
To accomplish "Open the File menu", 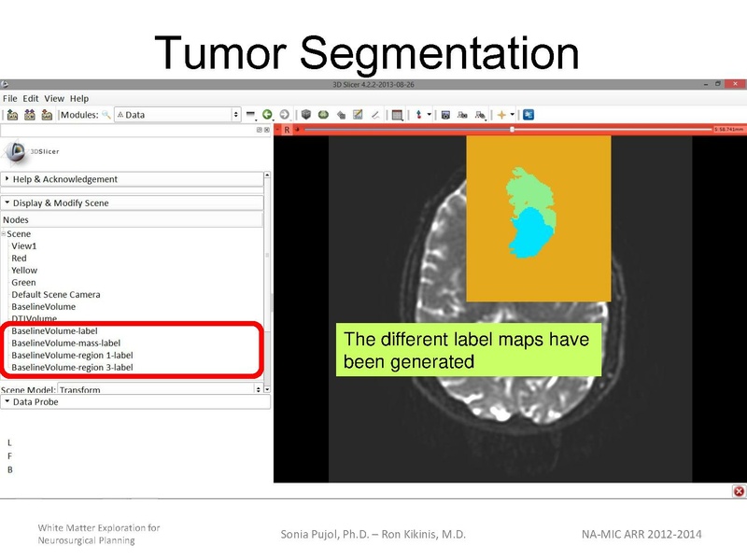I will 8,98.
